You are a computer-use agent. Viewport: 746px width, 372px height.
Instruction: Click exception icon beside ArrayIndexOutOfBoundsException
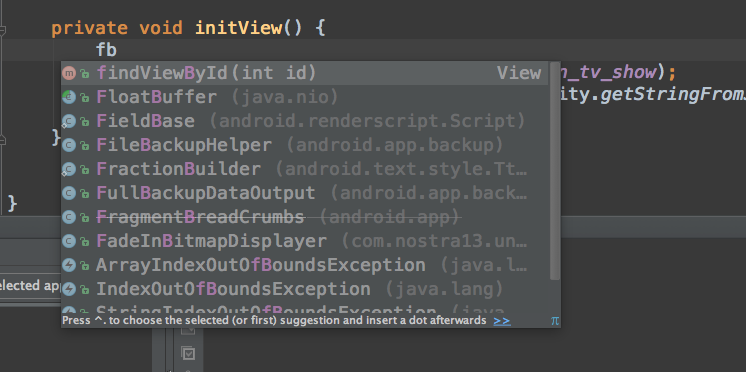coord(69,265)
